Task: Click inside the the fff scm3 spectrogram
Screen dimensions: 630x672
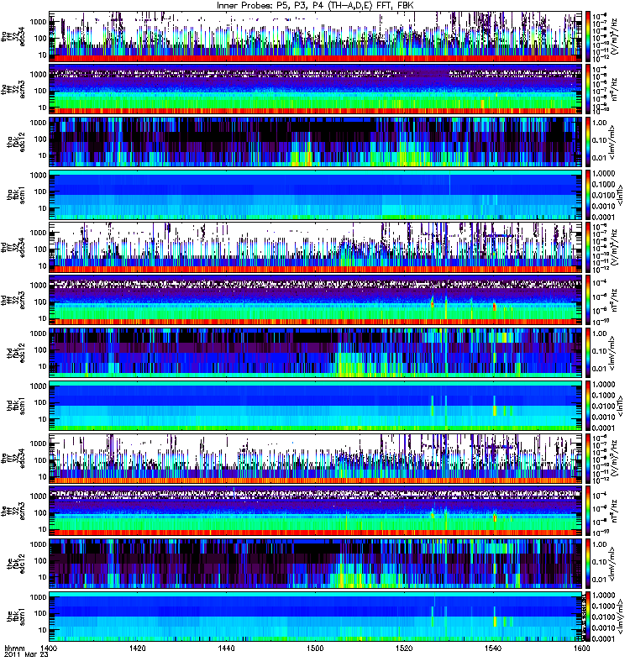Action: pos(316,512)
